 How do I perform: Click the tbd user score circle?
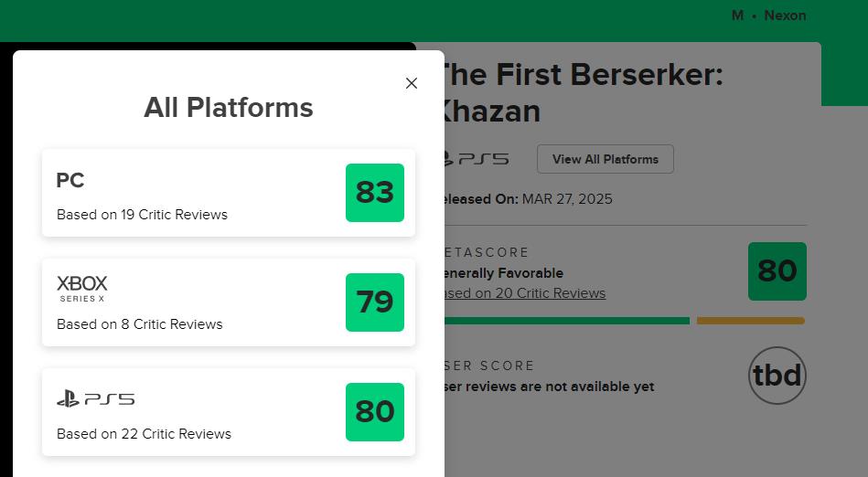coord(777,376)
